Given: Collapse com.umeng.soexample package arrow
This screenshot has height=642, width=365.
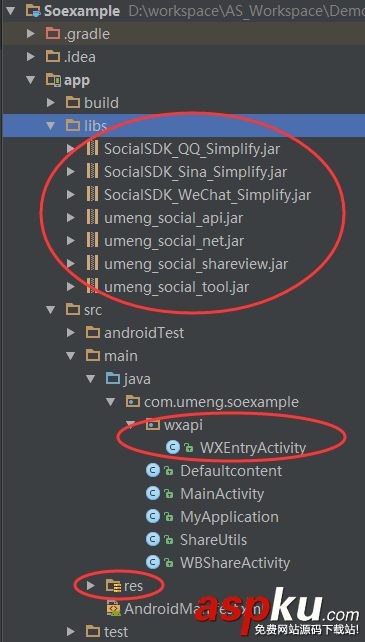Looking at the screenshot, I should [111, 402].
